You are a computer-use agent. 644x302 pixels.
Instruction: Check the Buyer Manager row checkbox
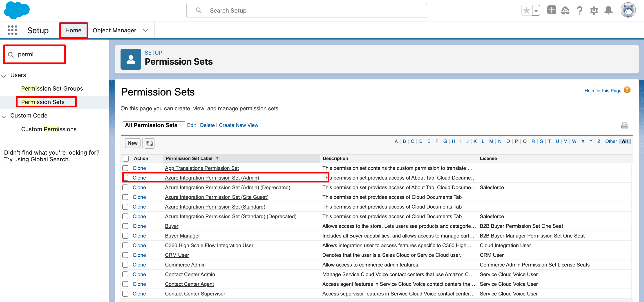(x=125, y=236)
